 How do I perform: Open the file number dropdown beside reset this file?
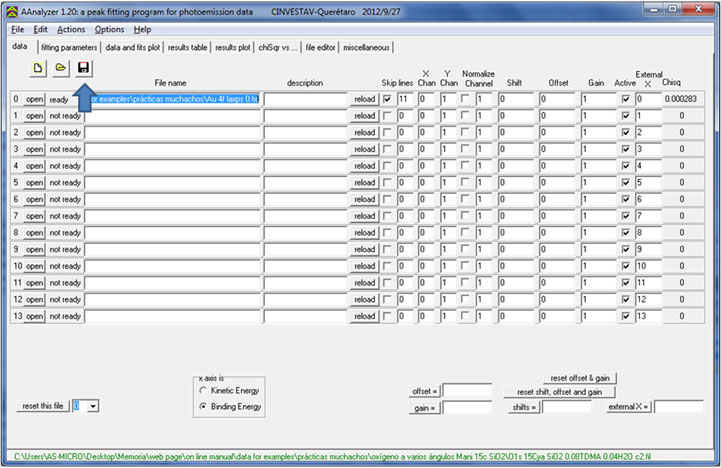pos(93,405)
